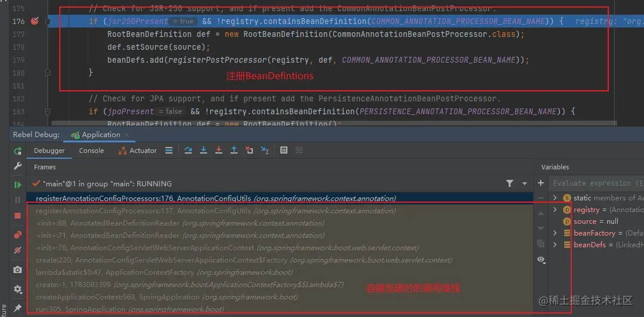The image size is (644, 317).
Task: Switch to the Debugger tab
Action: [x=49, y=151]
